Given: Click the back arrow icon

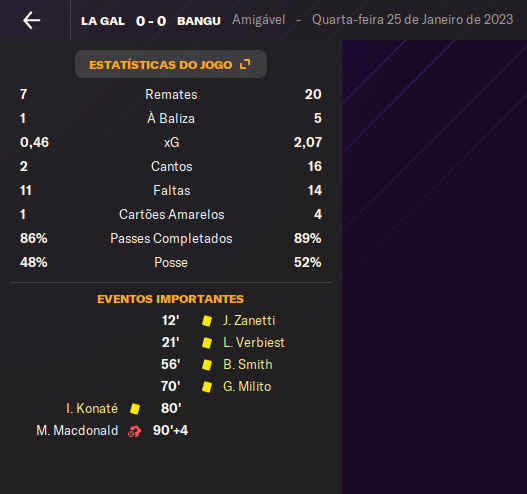Looking at the screenshot, I should (32, 20).
